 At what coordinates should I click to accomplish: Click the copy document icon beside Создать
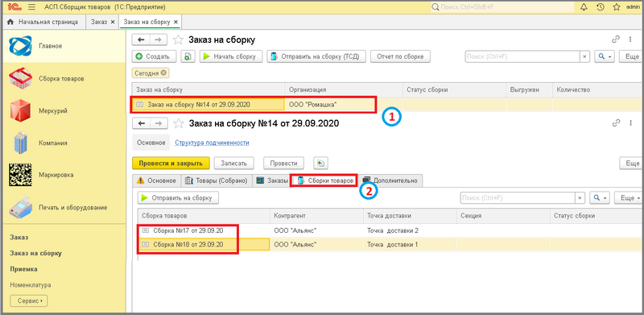click(x=188, y=56)
